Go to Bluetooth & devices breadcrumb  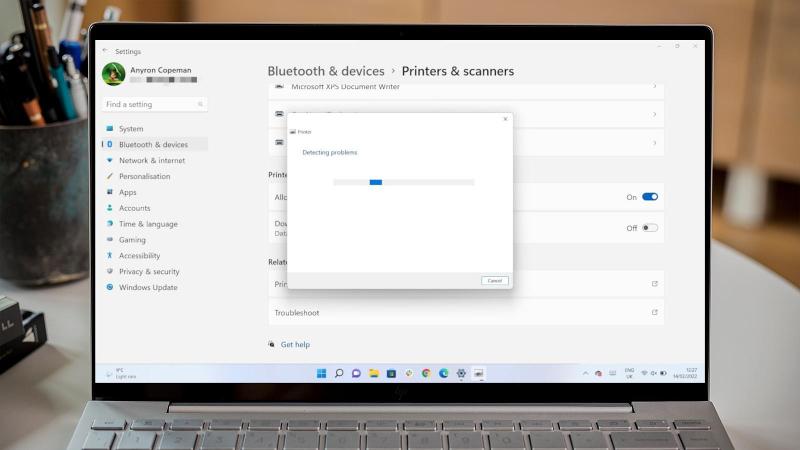coord(326,71)
